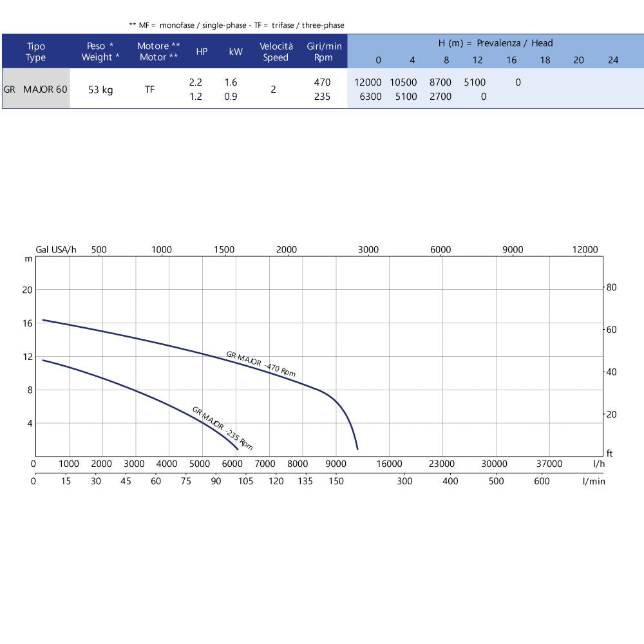
Task: Click the 470 rpm table value
Action: (x=323, y=82)
